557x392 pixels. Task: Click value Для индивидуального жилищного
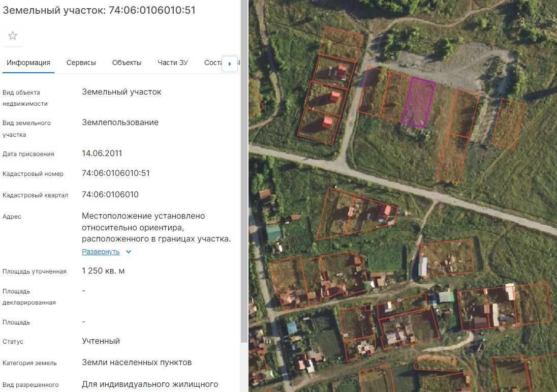pos(150,384)
